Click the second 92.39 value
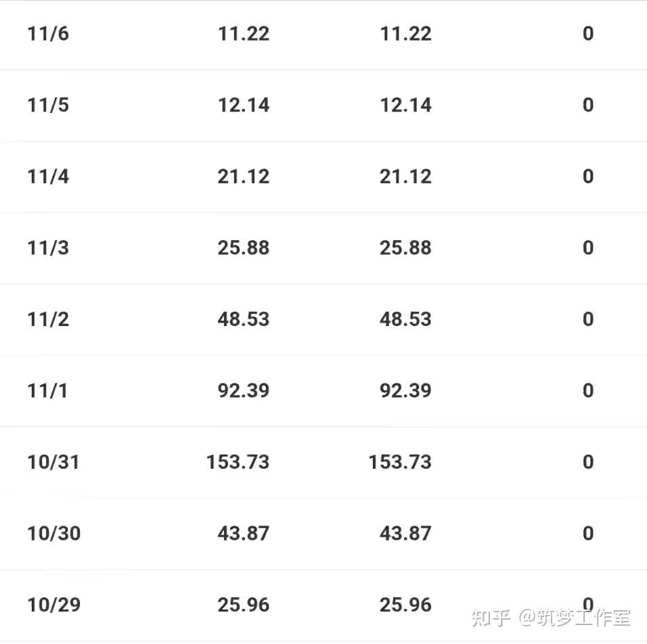 [405, 391]
